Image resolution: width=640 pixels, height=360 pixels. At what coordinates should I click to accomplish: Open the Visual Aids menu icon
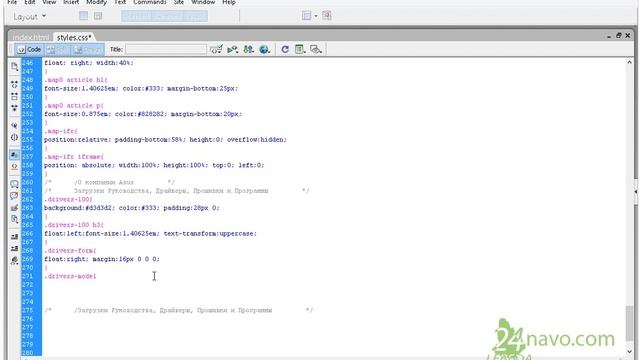pos(316,49)
